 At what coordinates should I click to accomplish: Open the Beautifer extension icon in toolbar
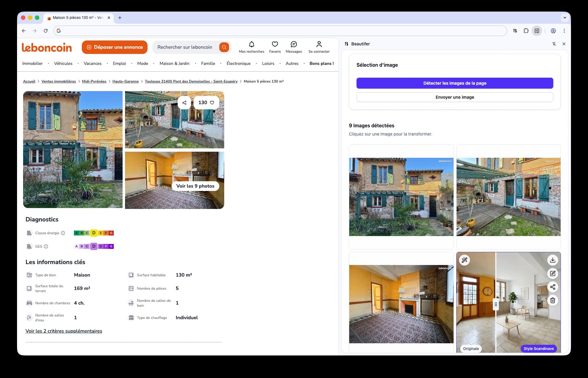pyautogui.click(x=515, y=31)
